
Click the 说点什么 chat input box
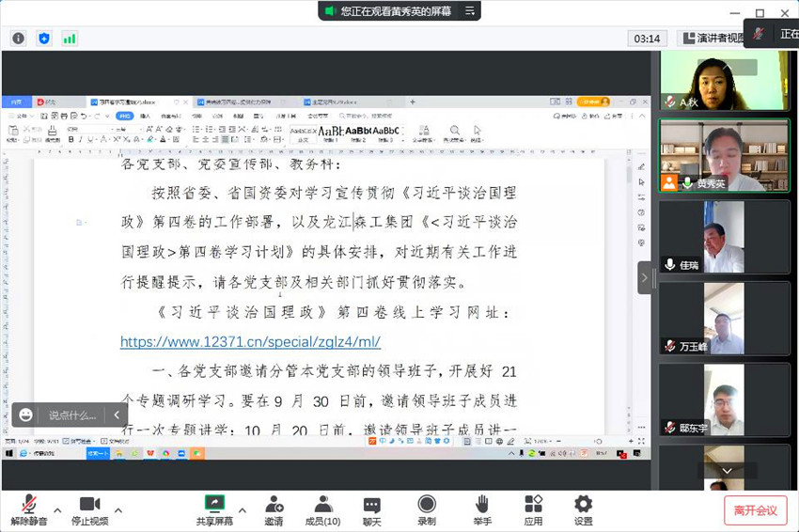click(71, 415)
